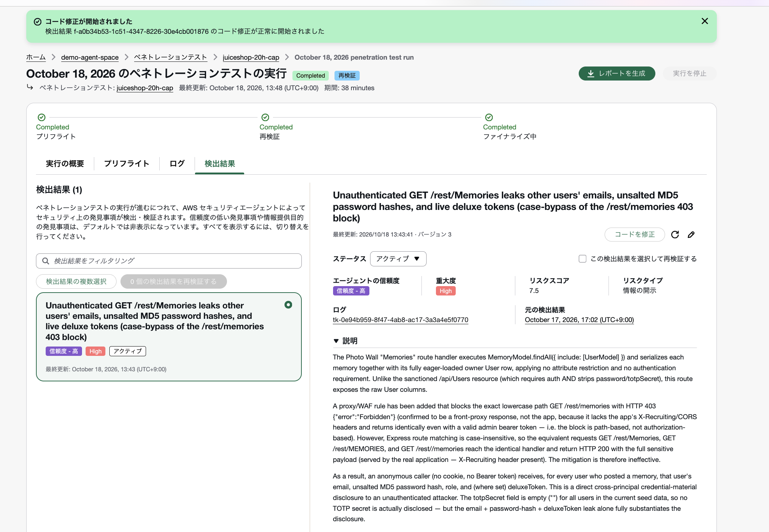Switch to the ログ tab
This screenshot has height=532, width=769.
(177, 164)
